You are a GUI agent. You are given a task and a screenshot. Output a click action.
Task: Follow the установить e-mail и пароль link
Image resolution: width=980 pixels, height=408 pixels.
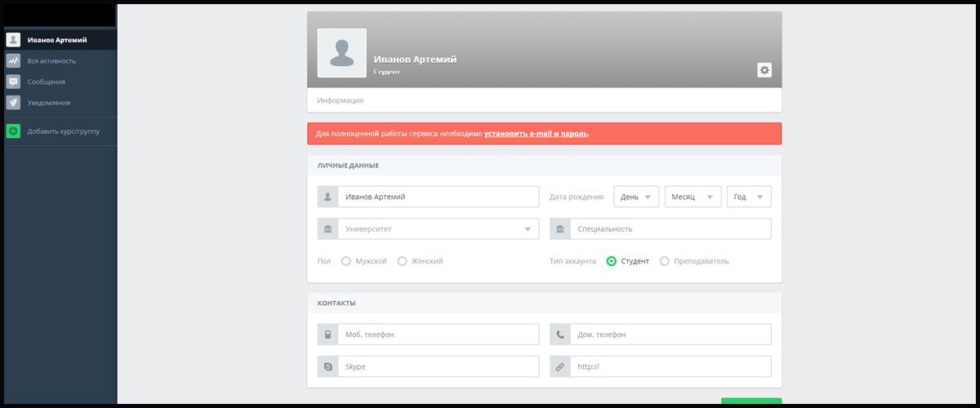pyautogui.click(x=536, y=133)
